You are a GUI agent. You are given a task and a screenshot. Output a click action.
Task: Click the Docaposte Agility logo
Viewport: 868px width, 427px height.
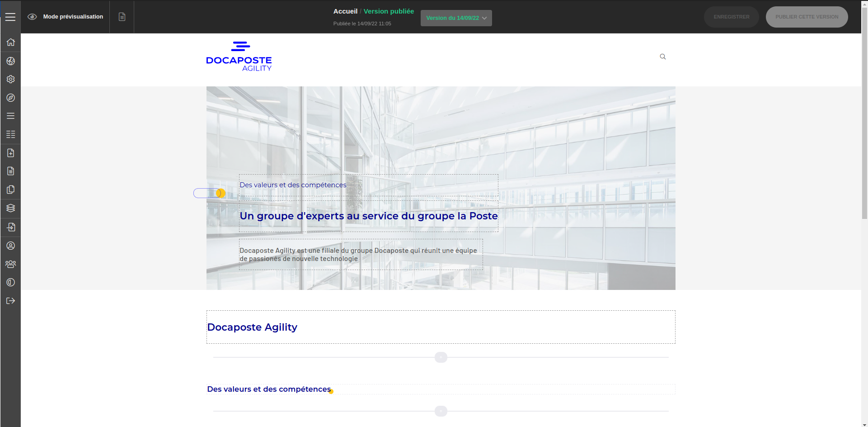(239, 57)
